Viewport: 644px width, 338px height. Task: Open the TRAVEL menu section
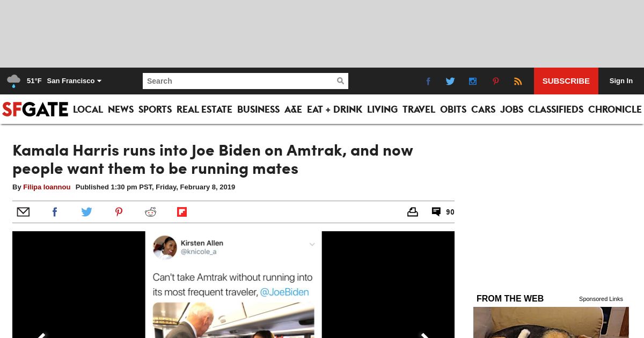pos(419,109)
